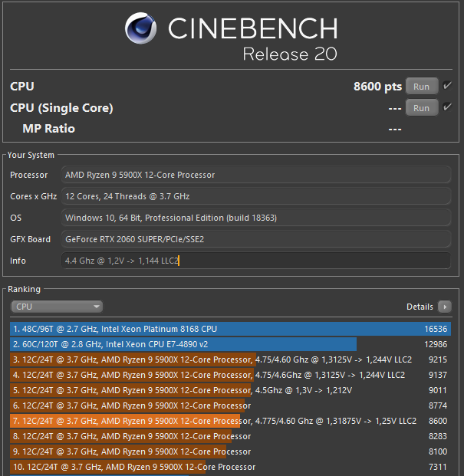The image size is (464, 476).
Task: Click the MP Ratio label
Action: coord(48,129)
